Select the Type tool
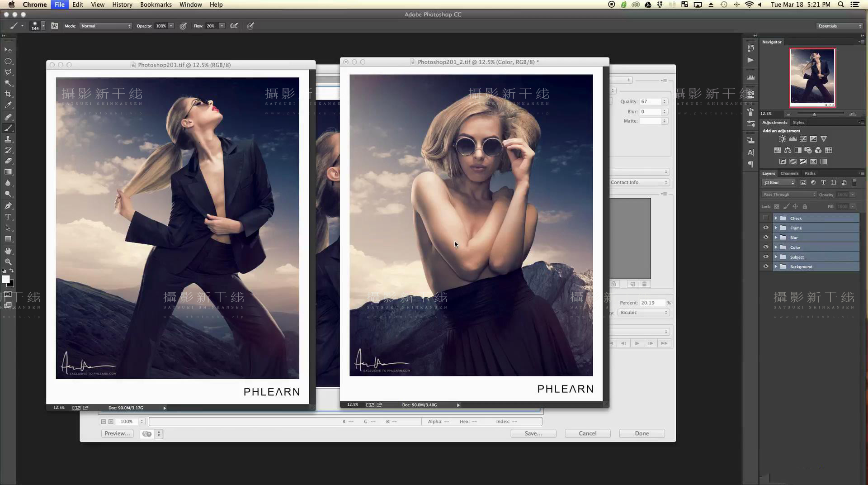The width and height of the screenshot is (868, 485). coord(8,217)
